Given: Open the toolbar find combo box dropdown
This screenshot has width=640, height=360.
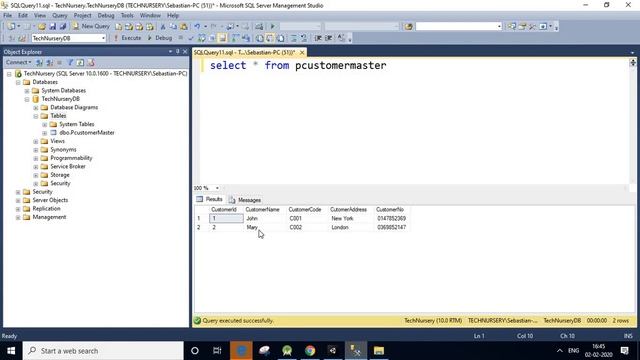Looking at the screenshot, I should coord(499,27).
